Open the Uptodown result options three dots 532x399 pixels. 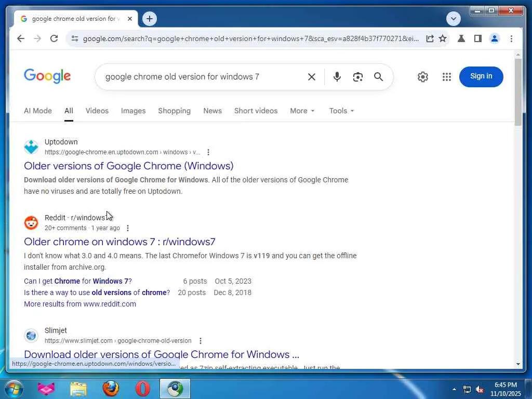[208, 152]
